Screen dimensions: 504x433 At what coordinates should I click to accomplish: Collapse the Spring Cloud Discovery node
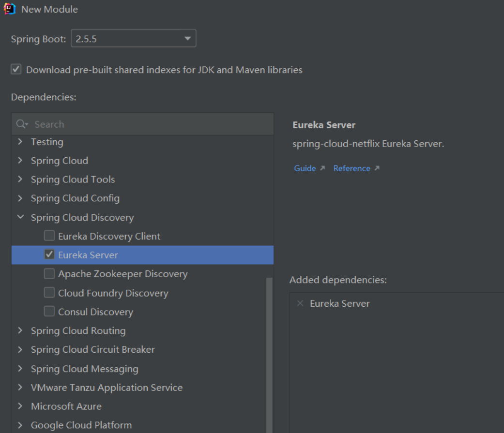pyautogui.click(x=20, y=217)
